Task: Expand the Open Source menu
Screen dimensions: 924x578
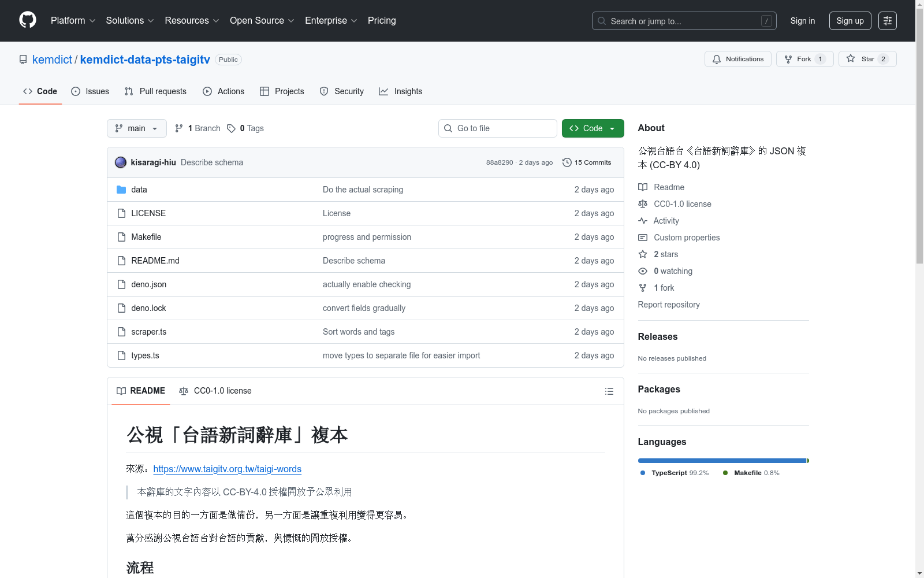Action: pyautogui.click(x=262, y=21)
